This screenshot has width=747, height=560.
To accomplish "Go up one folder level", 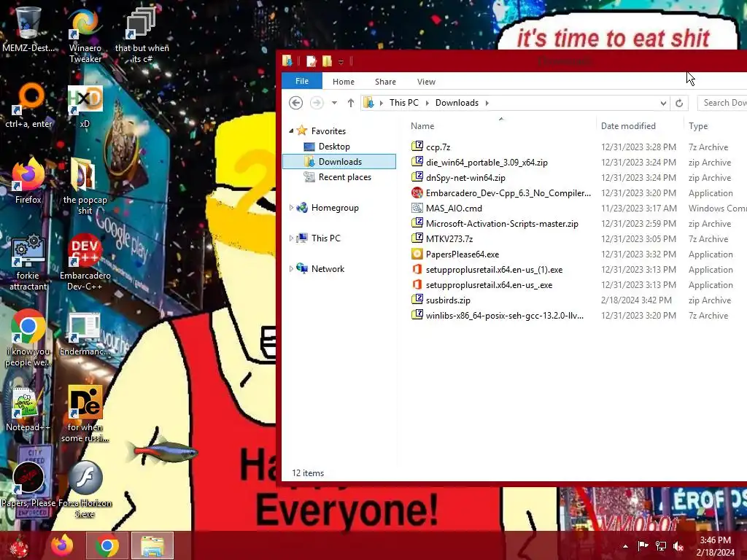I will [351, 103].
